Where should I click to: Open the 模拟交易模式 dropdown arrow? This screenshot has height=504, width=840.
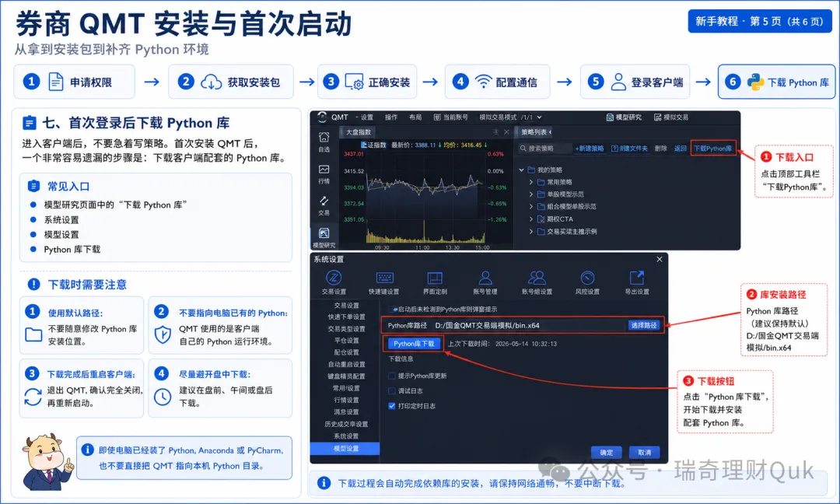pos(539,117)
